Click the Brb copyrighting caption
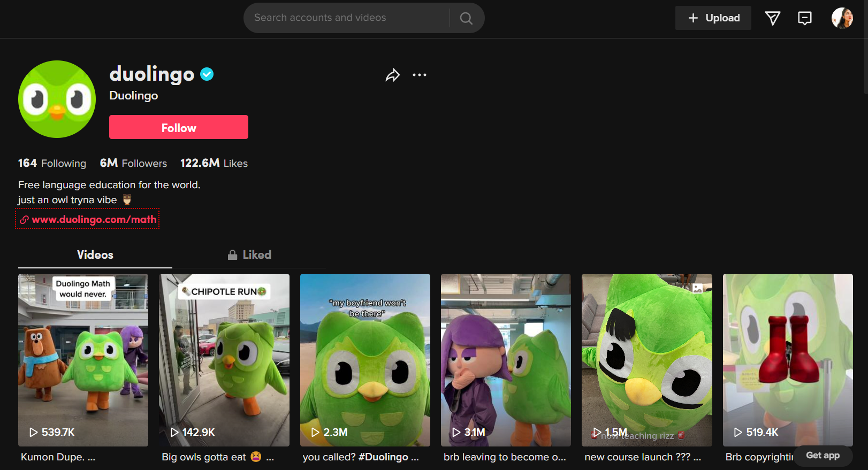This screenshot has width=868, height=470. pyautogui.click(x=759, y=457)
